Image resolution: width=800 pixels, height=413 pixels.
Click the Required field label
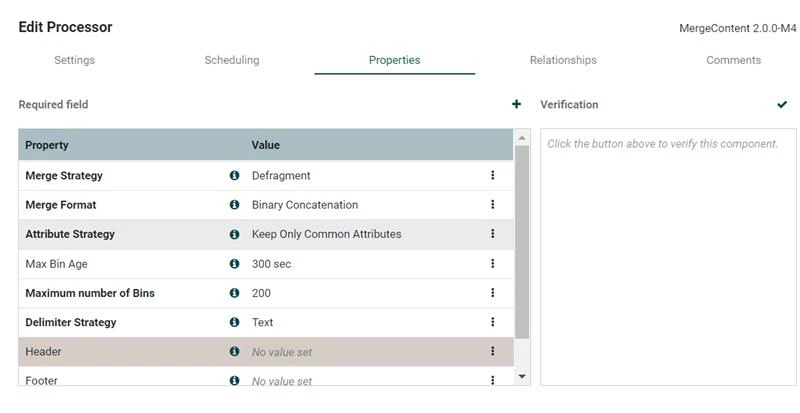coord(53,104)
